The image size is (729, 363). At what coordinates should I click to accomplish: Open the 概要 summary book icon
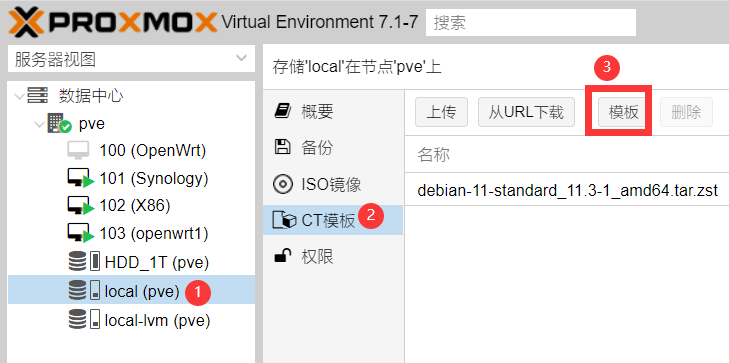click(283, 112)
